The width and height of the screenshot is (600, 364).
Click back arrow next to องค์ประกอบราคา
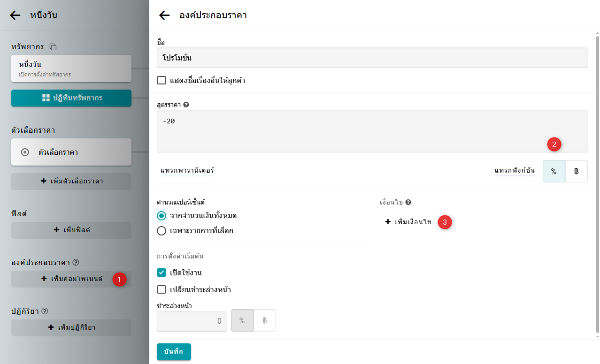[x=164, y=15]
